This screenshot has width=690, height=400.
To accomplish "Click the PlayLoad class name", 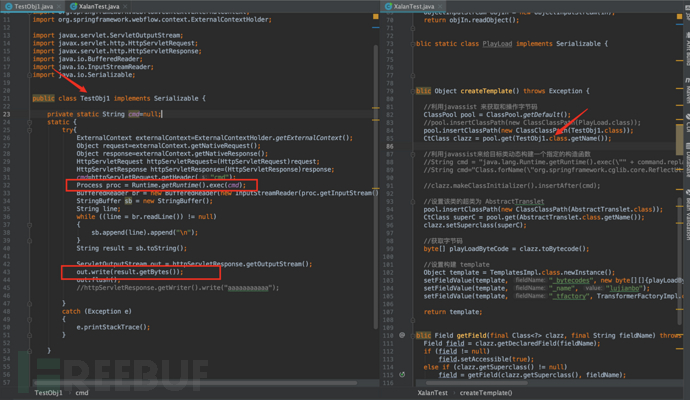I will (x=497, y=44).
